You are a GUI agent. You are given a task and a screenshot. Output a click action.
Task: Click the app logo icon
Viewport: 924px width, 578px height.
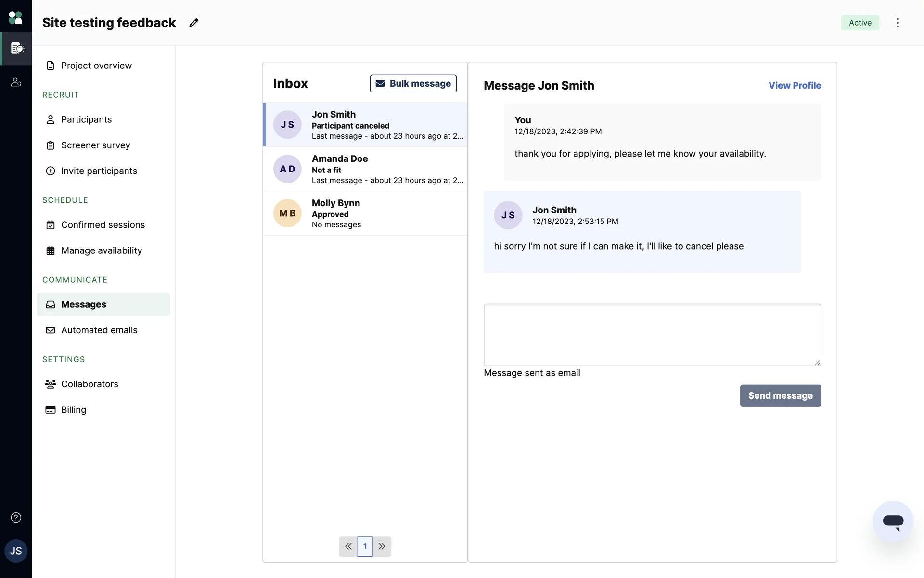pyautogui.click(x=15, y=18)
